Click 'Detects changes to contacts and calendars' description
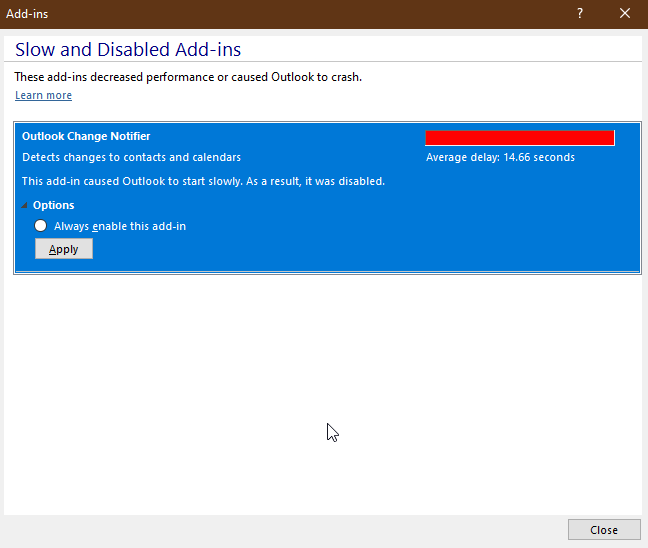 click(131, 157)
